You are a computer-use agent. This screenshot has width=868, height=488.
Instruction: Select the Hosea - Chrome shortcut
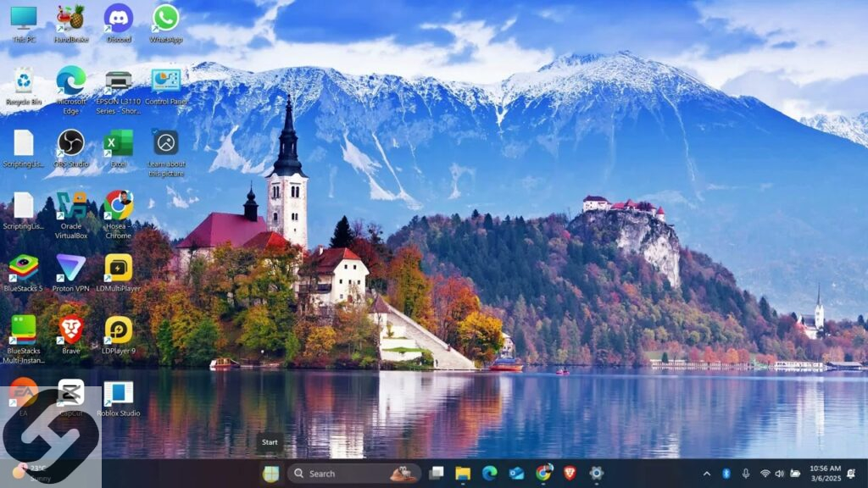pyautogui.click(x=119, y=215)
